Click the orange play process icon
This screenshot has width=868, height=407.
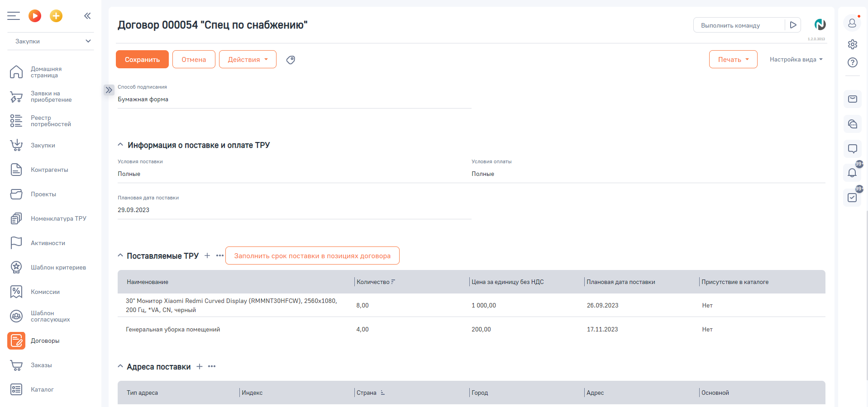pyautogui.click(x=35, y=16)
